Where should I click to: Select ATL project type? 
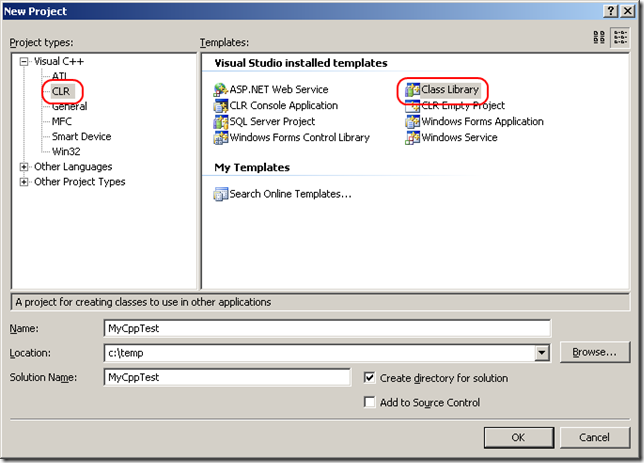pos(60,76)
